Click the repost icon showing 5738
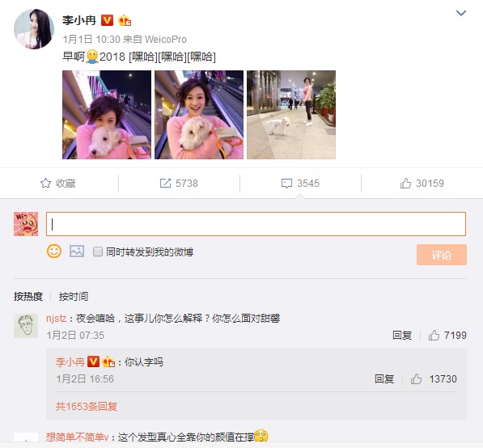Screen dimensions: 483x448 tap(165, 184)
